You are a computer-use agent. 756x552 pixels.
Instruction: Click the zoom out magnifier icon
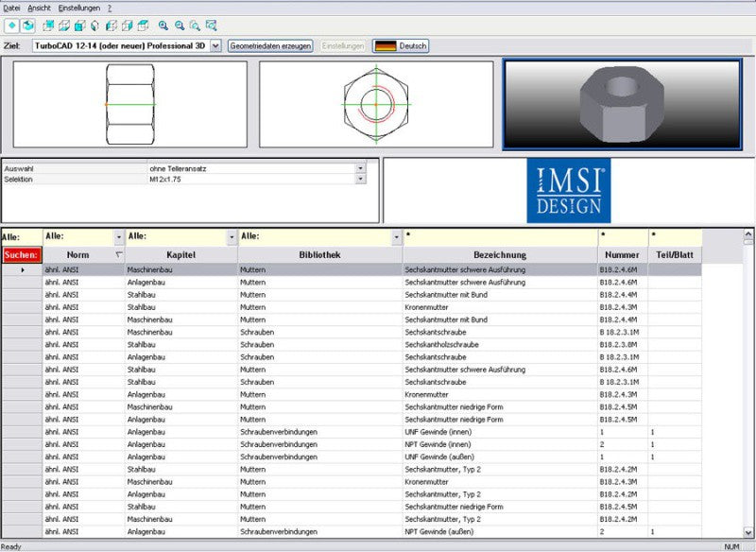point(180,26)
